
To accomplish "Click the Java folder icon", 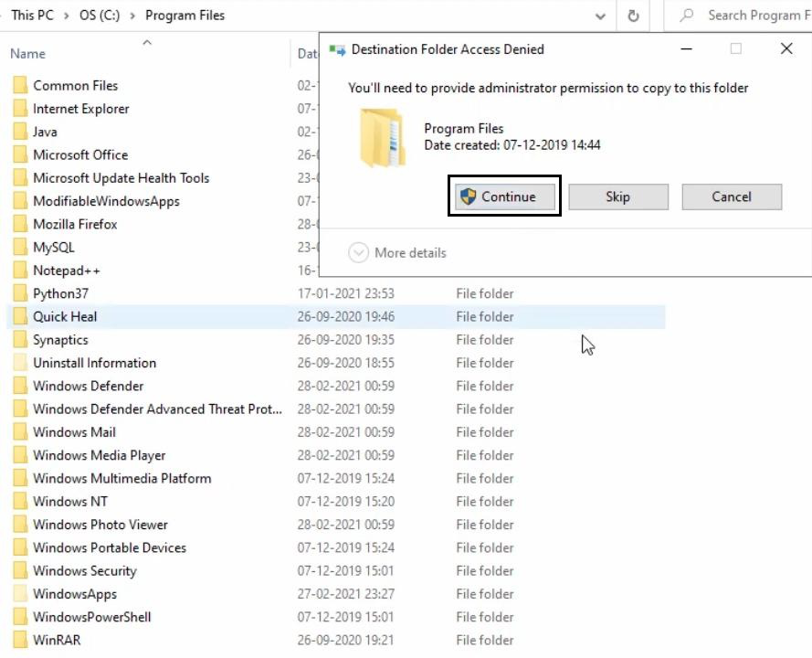I will tap(20, 132).
